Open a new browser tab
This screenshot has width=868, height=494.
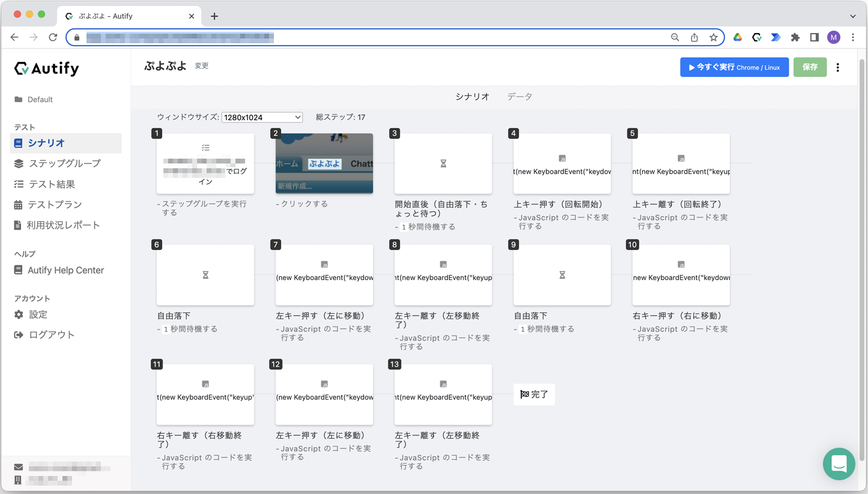tap(214, 16)
